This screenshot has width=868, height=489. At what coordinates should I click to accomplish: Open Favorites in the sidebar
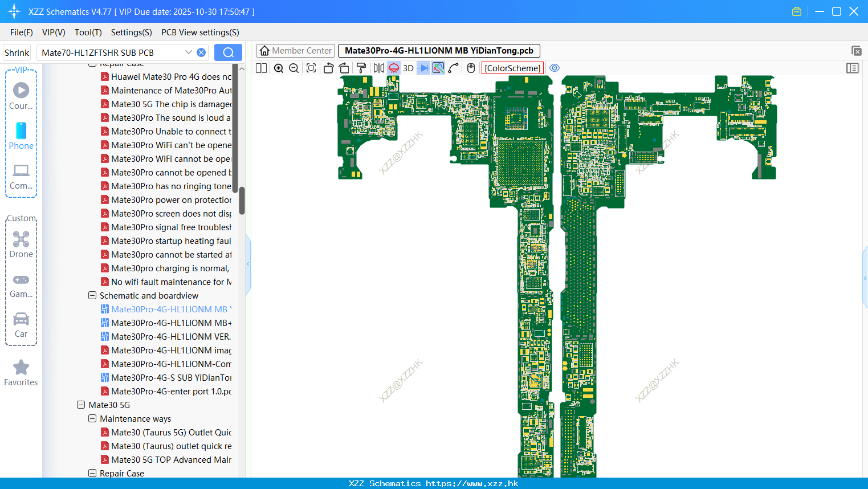tap(21, 373)
